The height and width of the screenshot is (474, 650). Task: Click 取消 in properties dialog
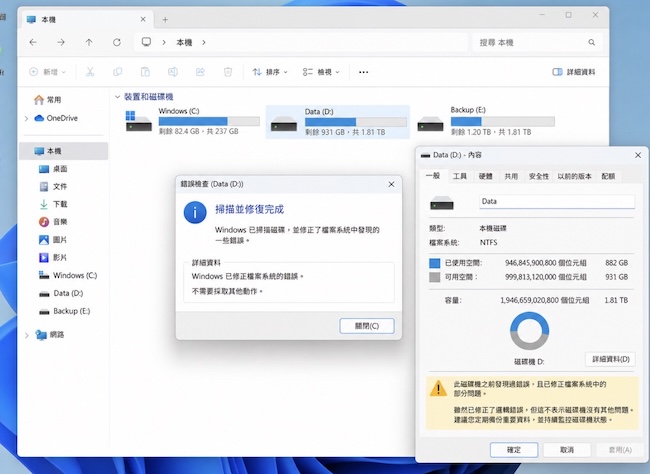pyautogui.click(x=567, y=450)
